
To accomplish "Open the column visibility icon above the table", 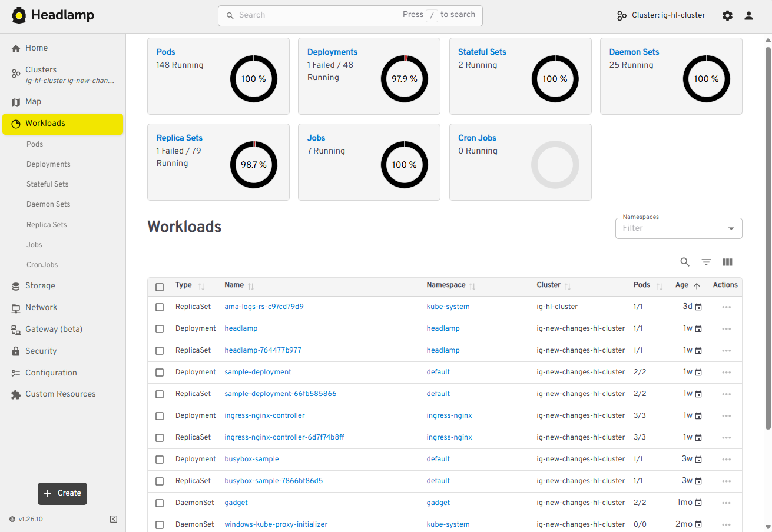I will point(727,262).
